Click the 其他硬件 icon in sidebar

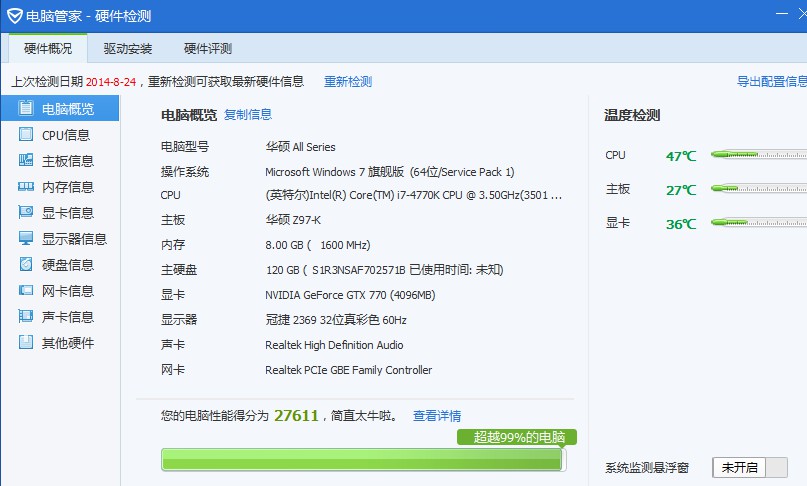(26, 342)
